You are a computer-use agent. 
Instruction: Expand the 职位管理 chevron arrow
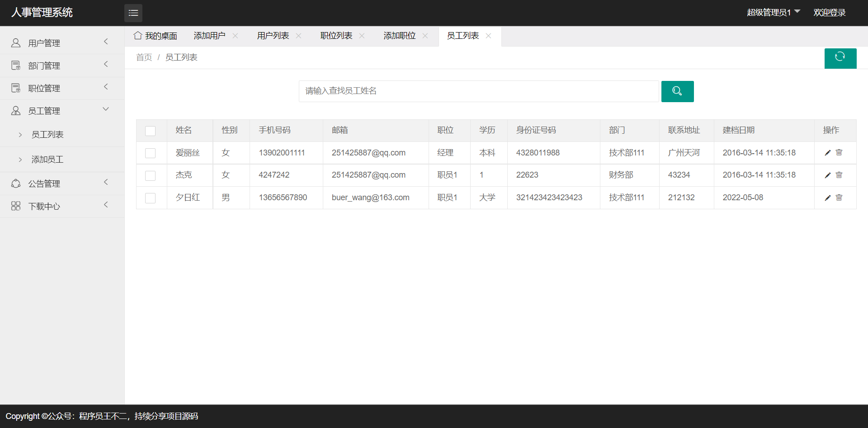coord(106,86)
